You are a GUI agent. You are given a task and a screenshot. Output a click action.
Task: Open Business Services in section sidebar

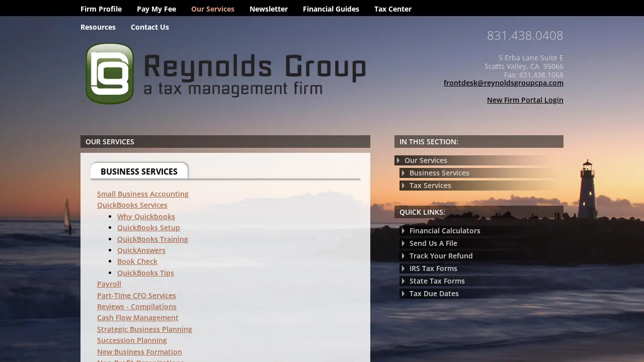tap(481, 173)
